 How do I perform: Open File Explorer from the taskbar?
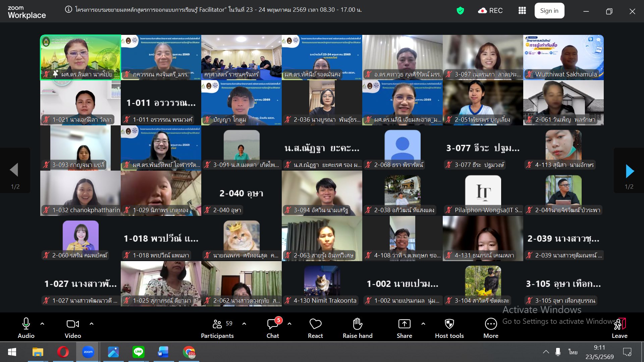pos(38,352)
